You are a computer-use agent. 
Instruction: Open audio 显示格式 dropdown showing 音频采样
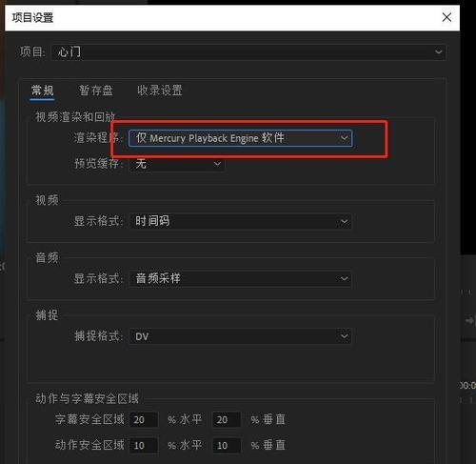click(240, 279)
